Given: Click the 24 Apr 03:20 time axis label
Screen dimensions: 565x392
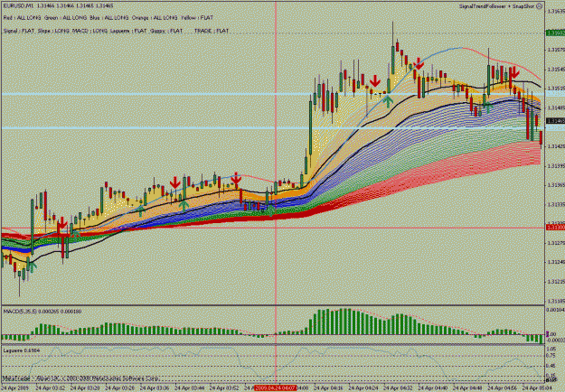Looking at the screenshot, I should click(85, 388).
